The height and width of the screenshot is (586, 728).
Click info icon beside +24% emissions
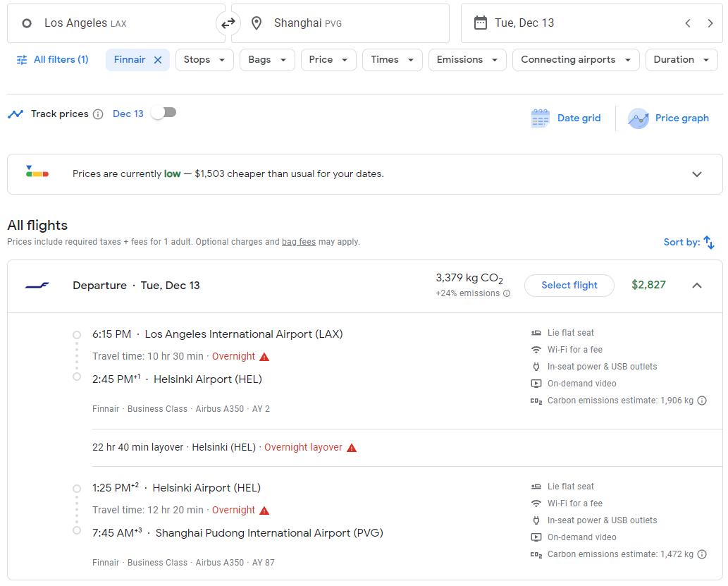[x=507, y=293]
